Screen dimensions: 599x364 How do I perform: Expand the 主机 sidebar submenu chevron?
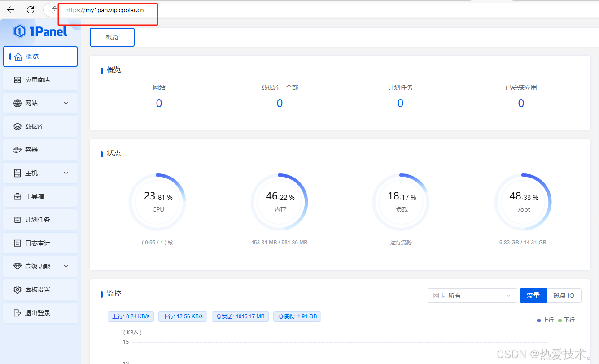[66, 173]
